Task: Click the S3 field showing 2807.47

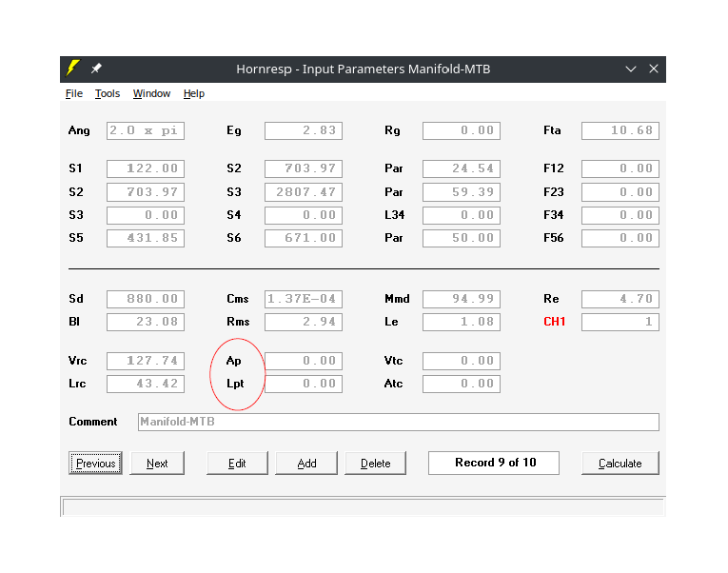Action: tap(304, 192)
